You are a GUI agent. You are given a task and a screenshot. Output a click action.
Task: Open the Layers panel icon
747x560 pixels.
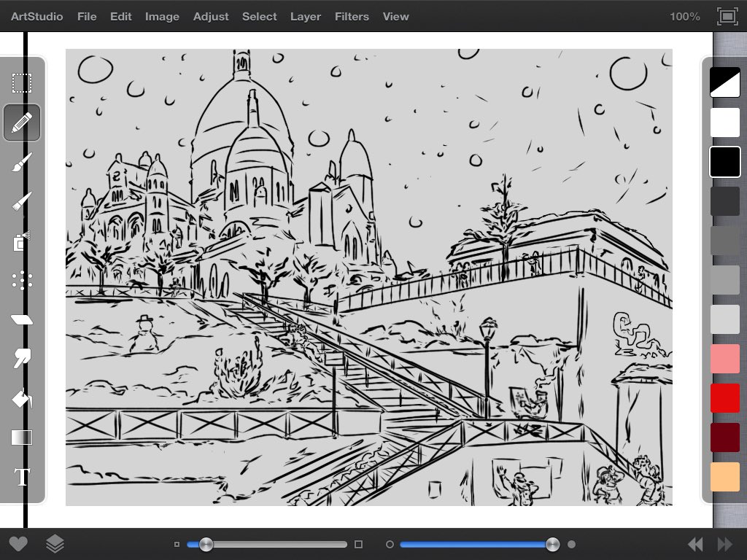(x=55, y=544)
